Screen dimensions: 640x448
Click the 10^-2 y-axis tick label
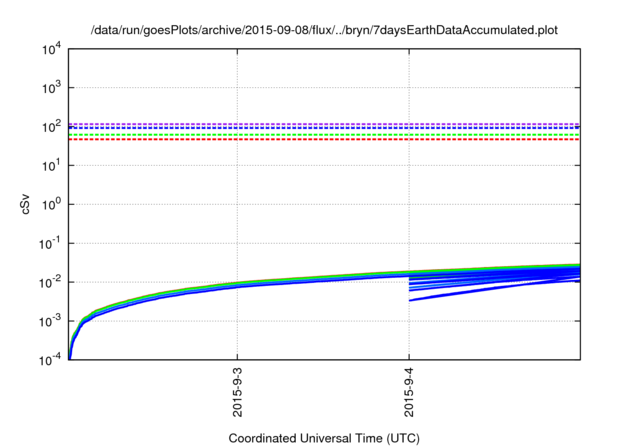click(47, 282)
